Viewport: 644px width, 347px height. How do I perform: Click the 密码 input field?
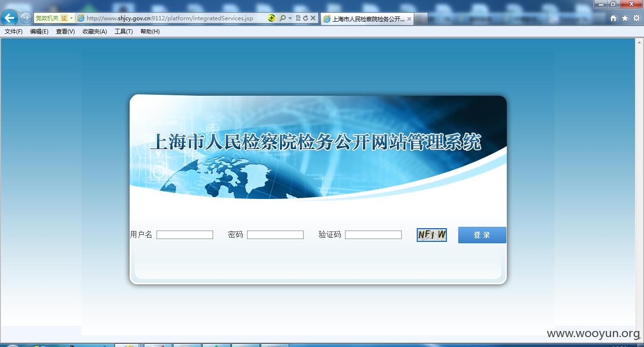[x=275, y=235]
